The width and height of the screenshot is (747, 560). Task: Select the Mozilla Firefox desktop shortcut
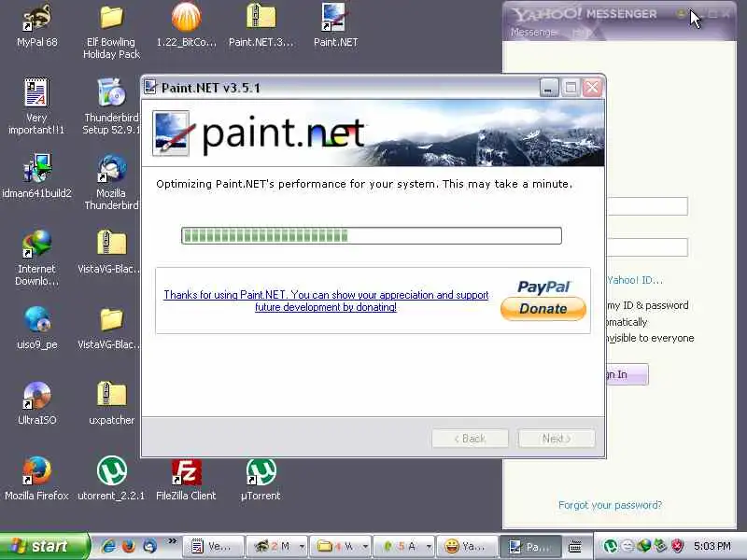point(36,479)
